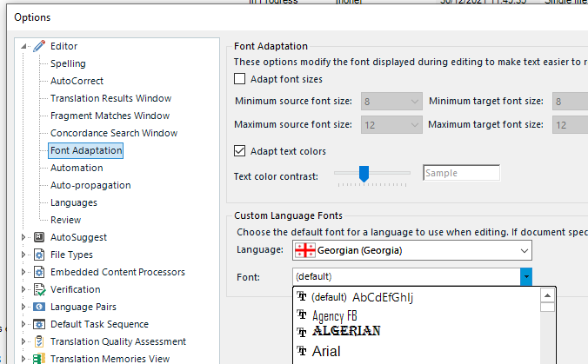Select Auto-propagation in the options tree
Screen dimensions: 588x364
tap(90, 185)
